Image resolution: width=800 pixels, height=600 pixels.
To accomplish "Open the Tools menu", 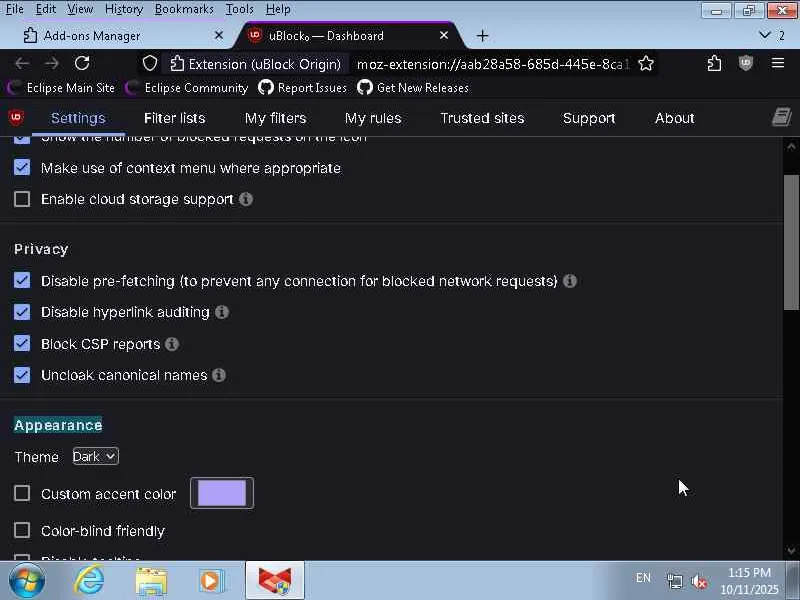I will tap(239, 9).
